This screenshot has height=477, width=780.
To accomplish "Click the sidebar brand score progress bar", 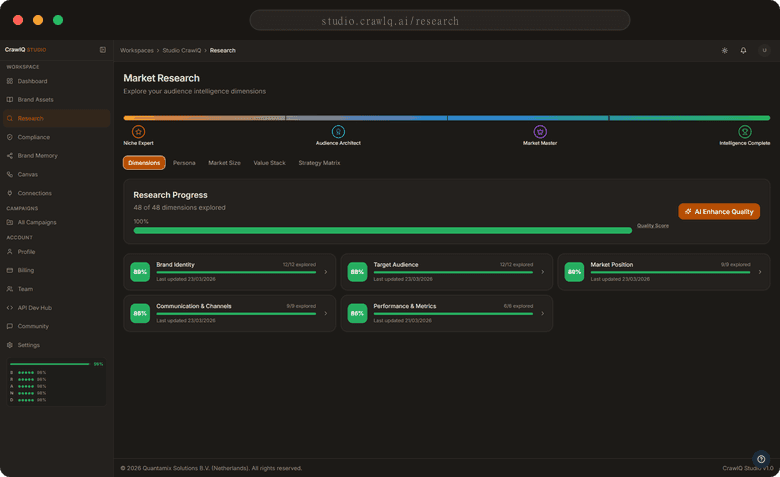I will click(x=50, y=364).
